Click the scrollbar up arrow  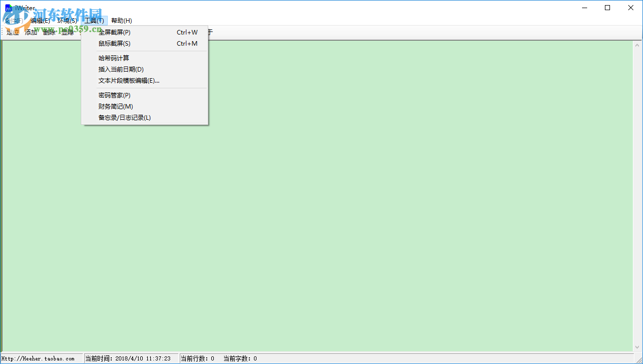(637, 45)
